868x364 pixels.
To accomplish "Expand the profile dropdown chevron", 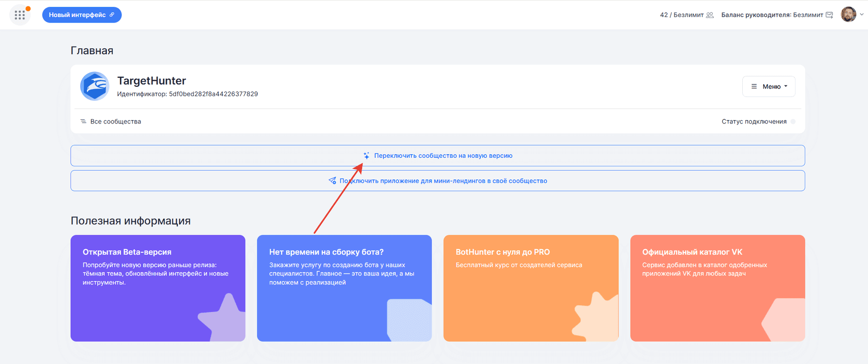I will [x=862, y=14].
